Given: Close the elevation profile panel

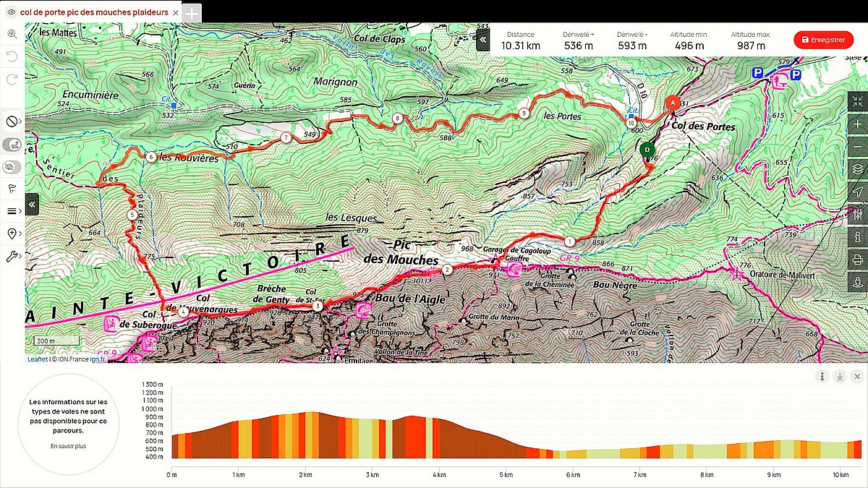Looking at the screenshot, I should pos(857,376).
